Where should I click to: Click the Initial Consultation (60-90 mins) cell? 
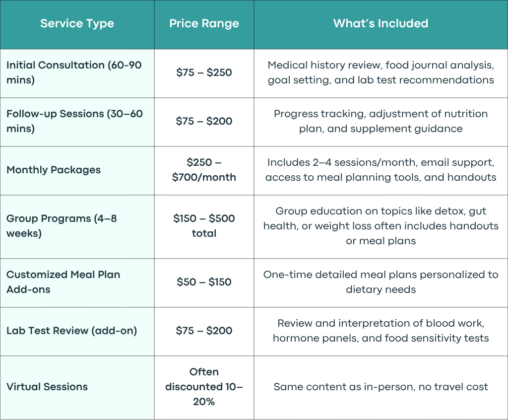coord(77,72)
